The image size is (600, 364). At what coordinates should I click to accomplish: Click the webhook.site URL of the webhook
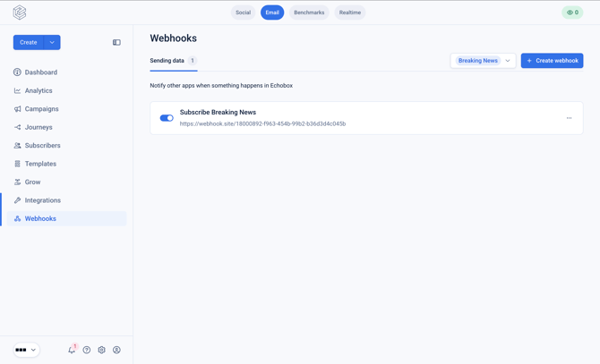coord(262,123)
